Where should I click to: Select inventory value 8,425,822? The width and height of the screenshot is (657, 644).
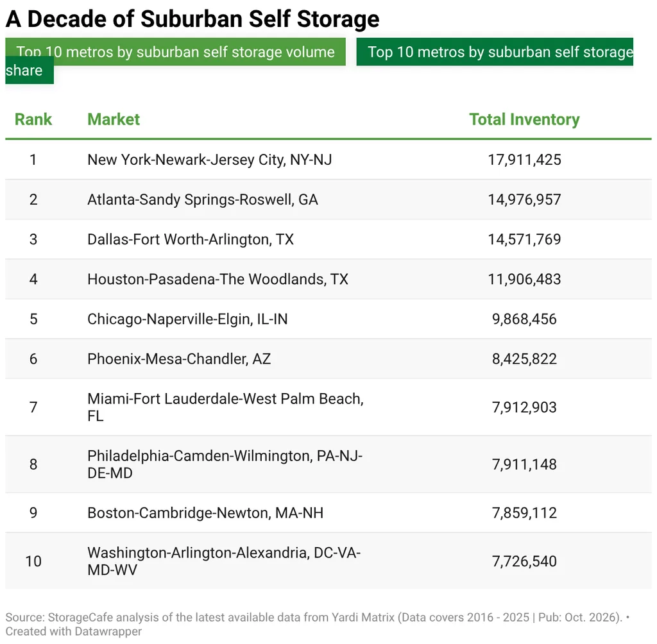tap(524, 359)
